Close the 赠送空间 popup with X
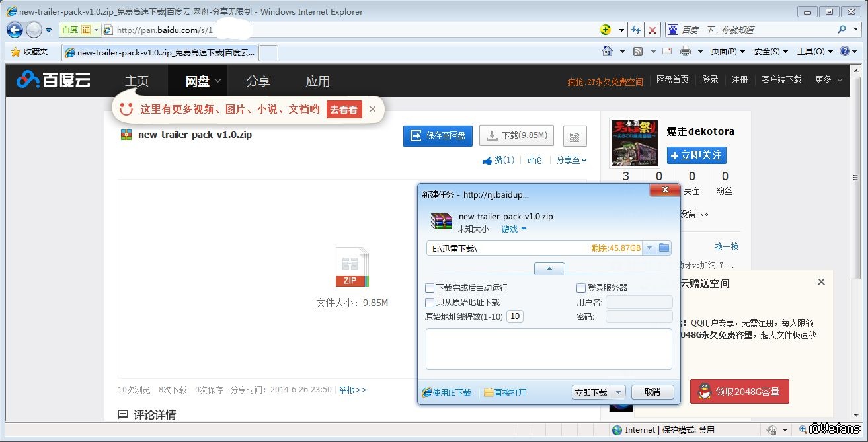Screen dimensions: 868x442 click(821, 282)
